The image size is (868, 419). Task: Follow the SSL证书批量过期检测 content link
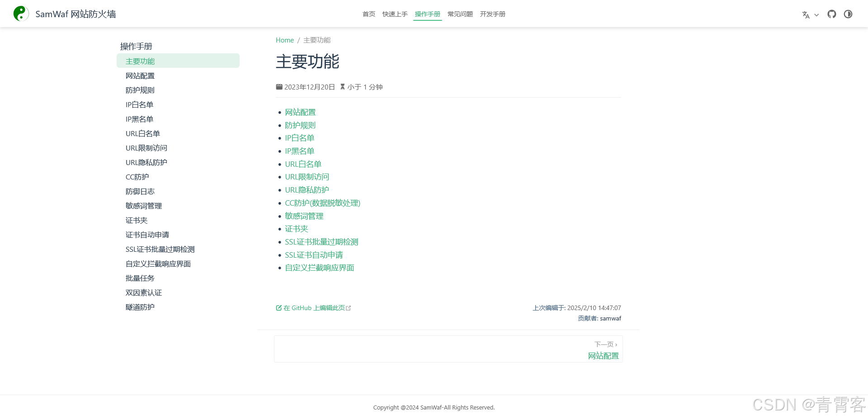[x=321, y=242]
